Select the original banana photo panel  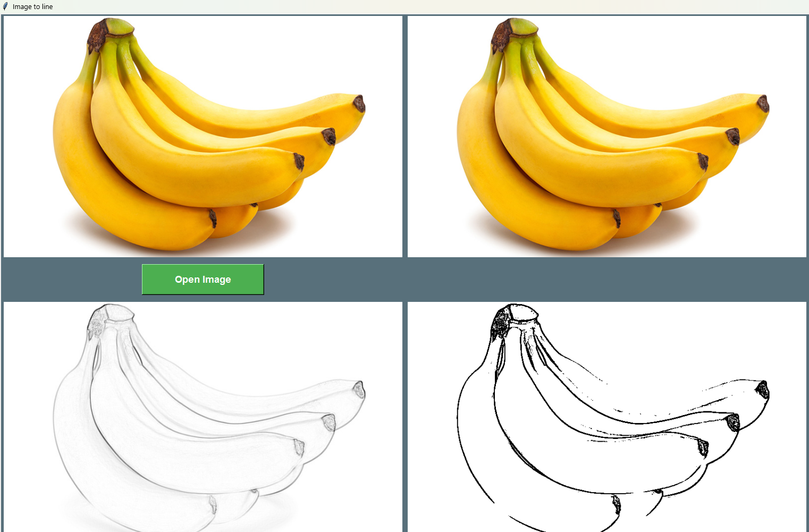tap(203, 137)
